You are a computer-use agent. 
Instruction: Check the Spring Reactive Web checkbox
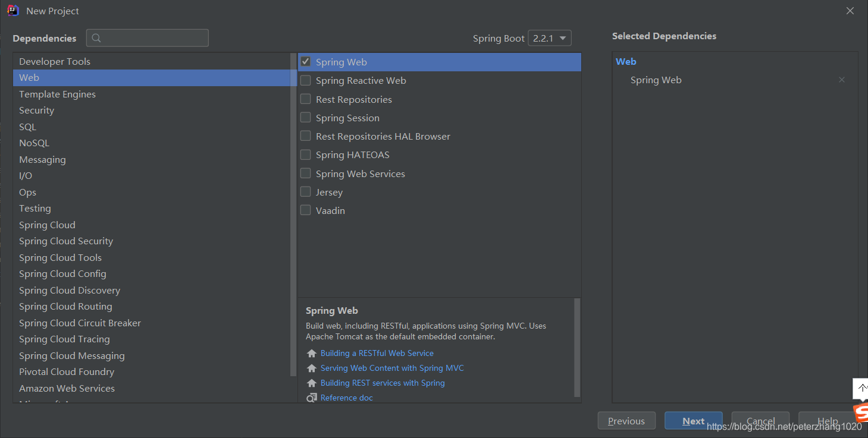[x=306, y=80]
